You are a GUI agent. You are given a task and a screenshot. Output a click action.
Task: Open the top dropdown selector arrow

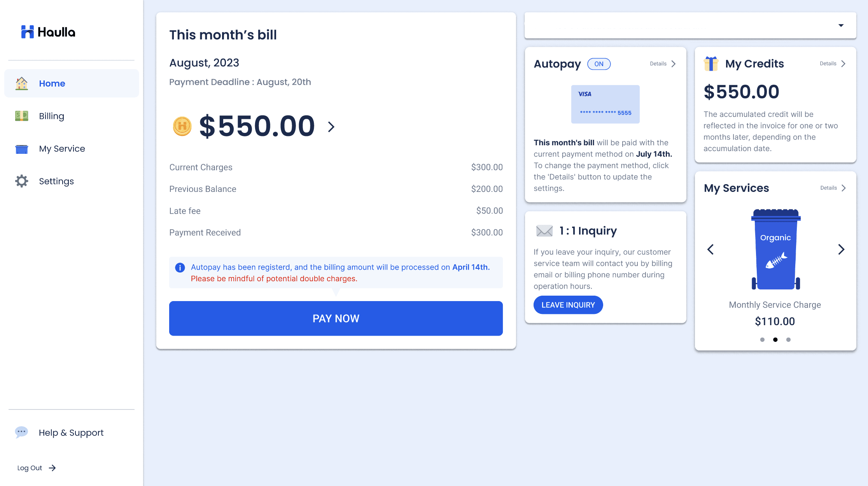pyautogui.click(x=841, y=26)
